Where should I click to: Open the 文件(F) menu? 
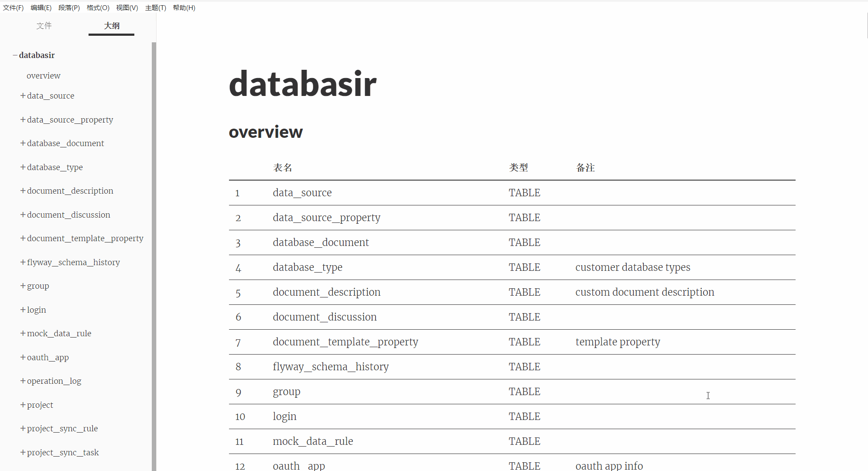point(13,7)
